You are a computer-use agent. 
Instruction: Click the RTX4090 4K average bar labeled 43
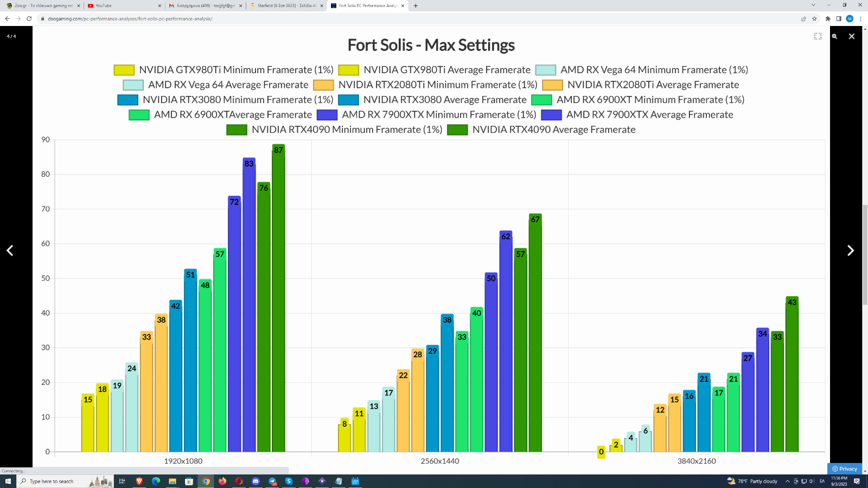792,374
